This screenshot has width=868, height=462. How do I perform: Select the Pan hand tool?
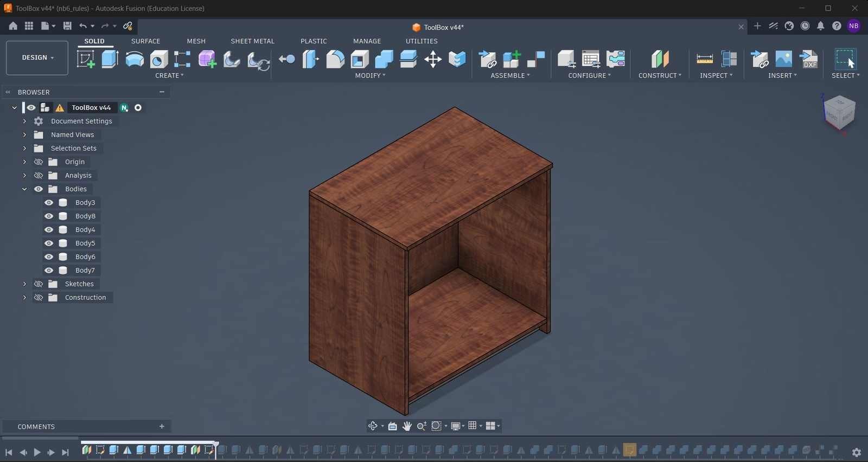(407, 426)
